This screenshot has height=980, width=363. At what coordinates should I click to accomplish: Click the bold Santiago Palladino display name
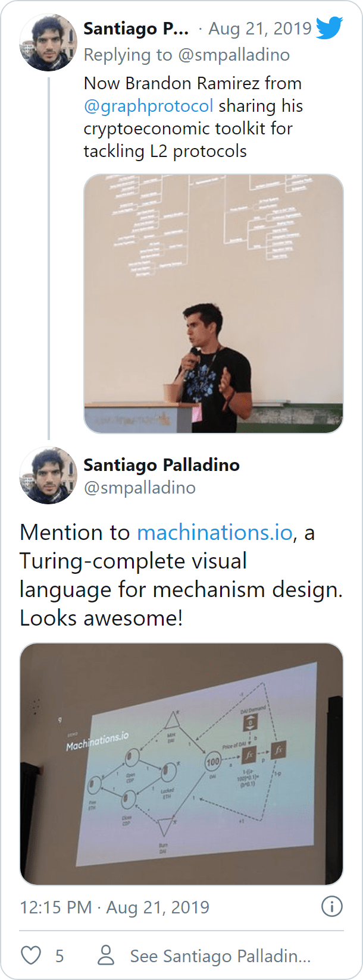pyautogui.click(x=161, y=464)
